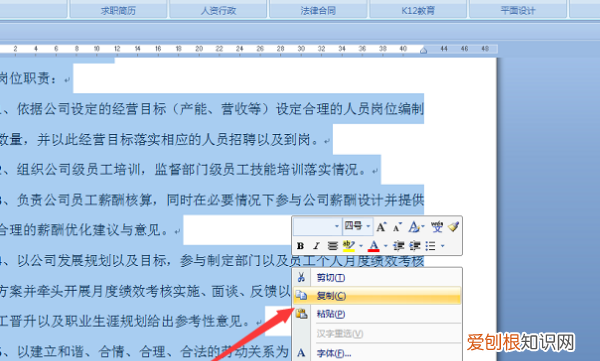Switch to the 求职简历 template tab
This screenshot has width=600, height=361.
click(x=118, y=10)
